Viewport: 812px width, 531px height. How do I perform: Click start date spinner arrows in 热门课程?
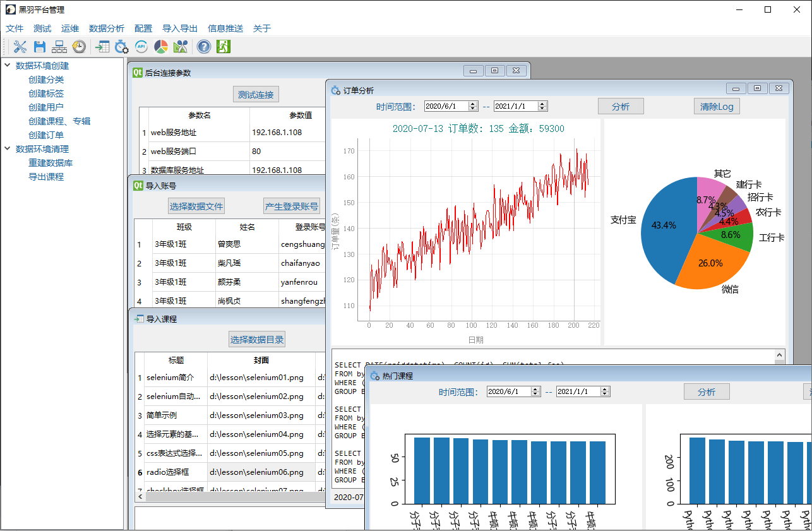(535, 391)
